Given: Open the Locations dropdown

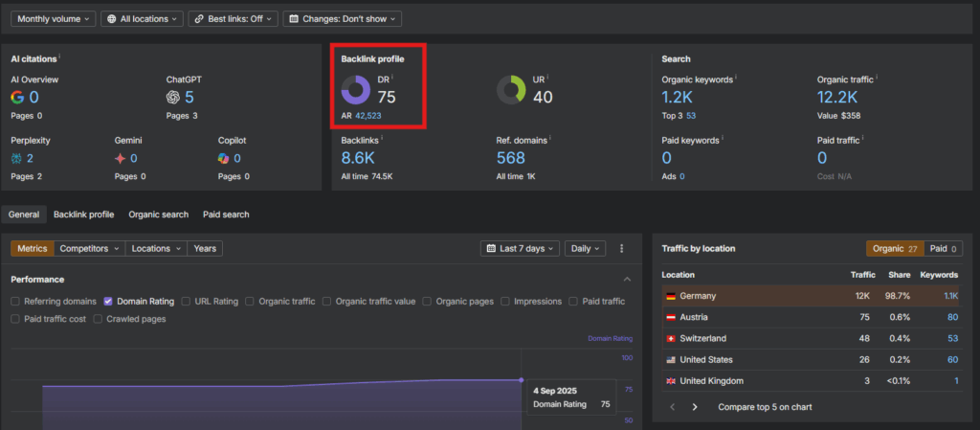Looking at the screenshot, I should [x=156, y=249].
